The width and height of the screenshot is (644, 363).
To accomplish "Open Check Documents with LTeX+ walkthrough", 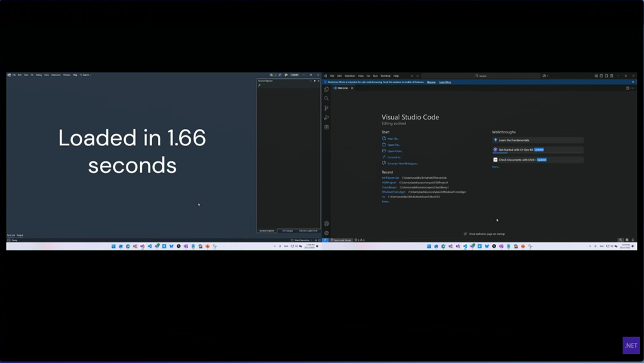I will point(538,160).
